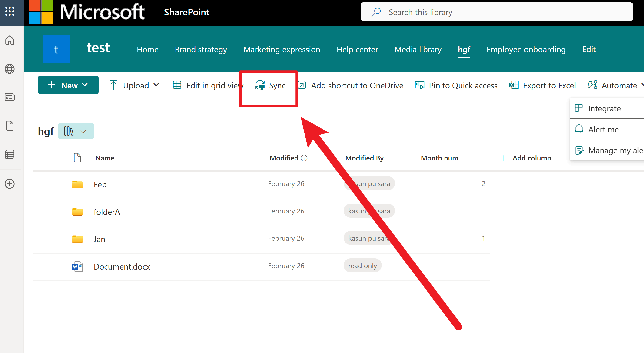Open the Modified column info icon
The height and width of the screenshot is (353, 644).
[x=304, y=158]
